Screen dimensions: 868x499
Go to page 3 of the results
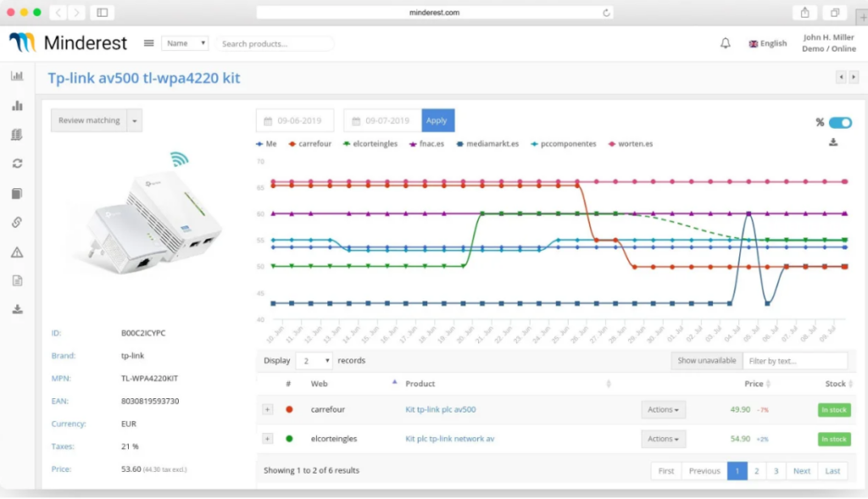pos(776,471)
